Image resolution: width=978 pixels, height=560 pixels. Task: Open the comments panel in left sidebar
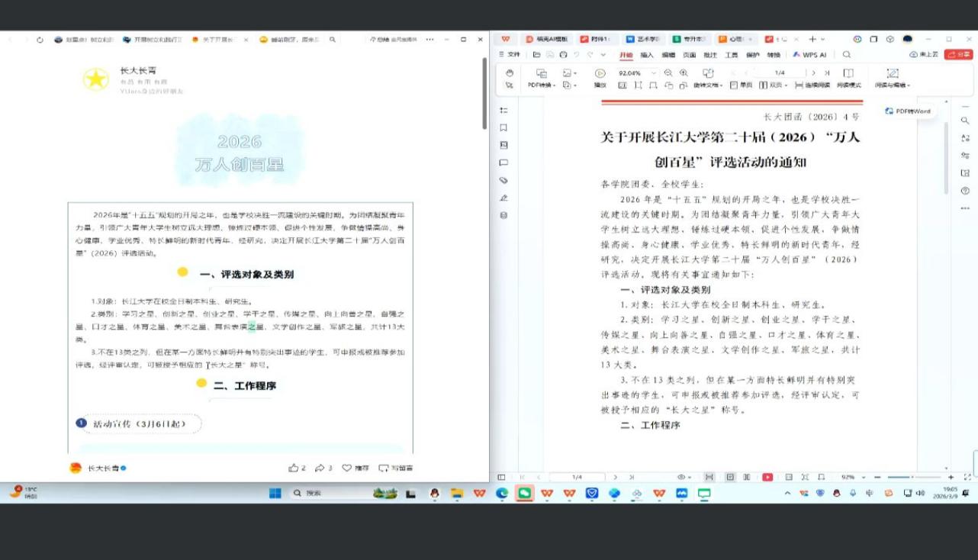pos(503,163)
